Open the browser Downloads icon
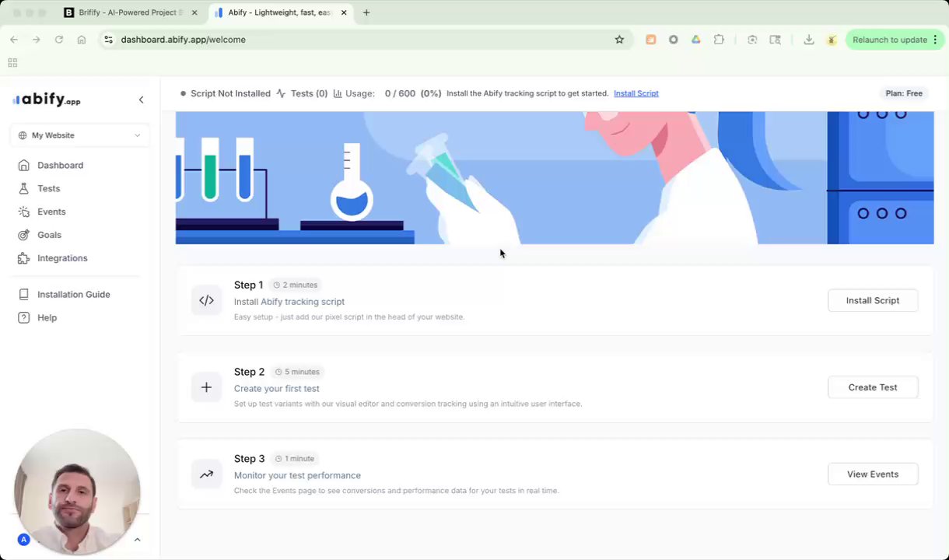The image size is (949, 560). coord(809,40)
